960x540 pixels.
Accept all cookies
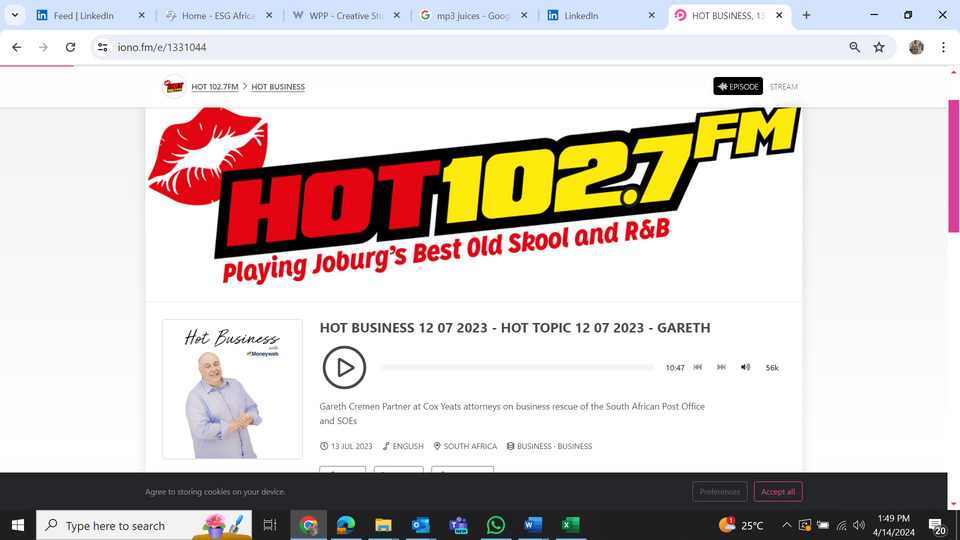pyautogui.click(x=778, y=492)
